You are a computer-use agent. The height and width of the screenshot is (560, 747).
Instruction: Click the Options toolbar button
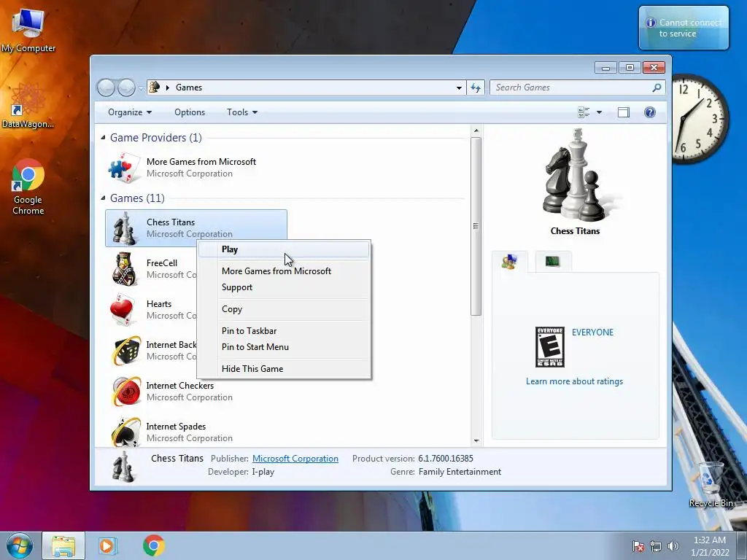pos(190,112)
